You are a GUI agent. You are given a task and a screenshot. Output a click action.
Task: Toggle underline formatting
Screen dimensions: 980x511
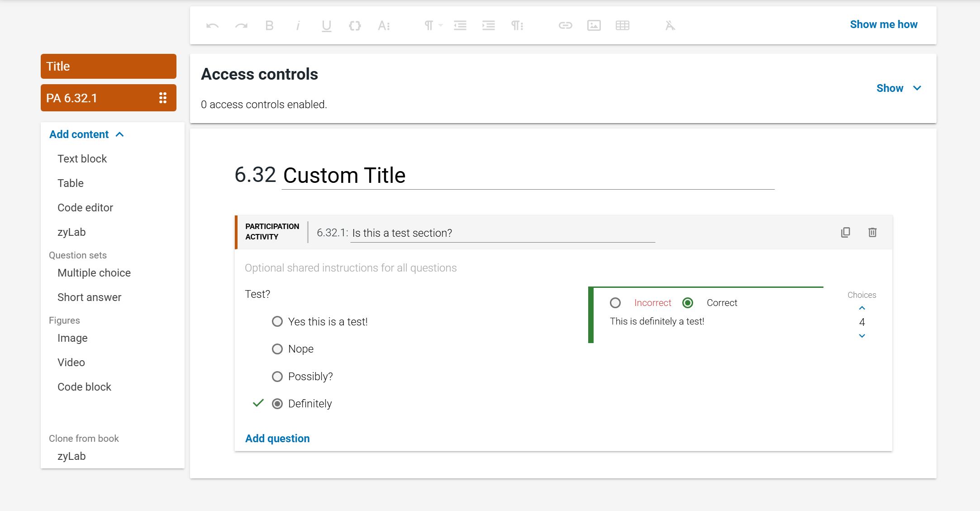click(x=326, y=26)
